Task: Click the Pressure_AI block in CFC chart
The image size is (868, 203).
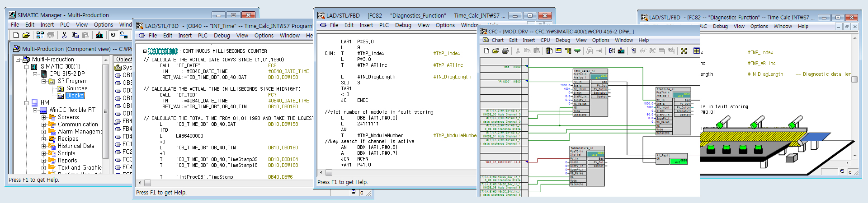Action: pyautogui.click(x=673, y=111)
